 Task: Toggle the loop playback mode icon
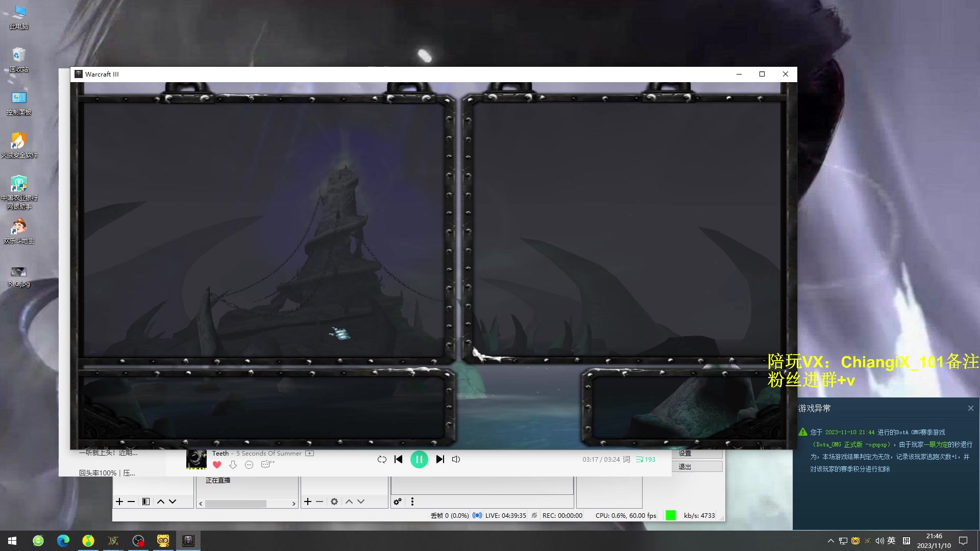[382, 459]
